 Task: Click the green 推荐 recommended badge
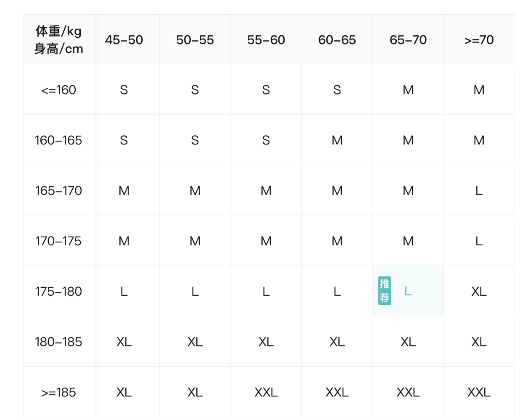(x=384, y=291)
